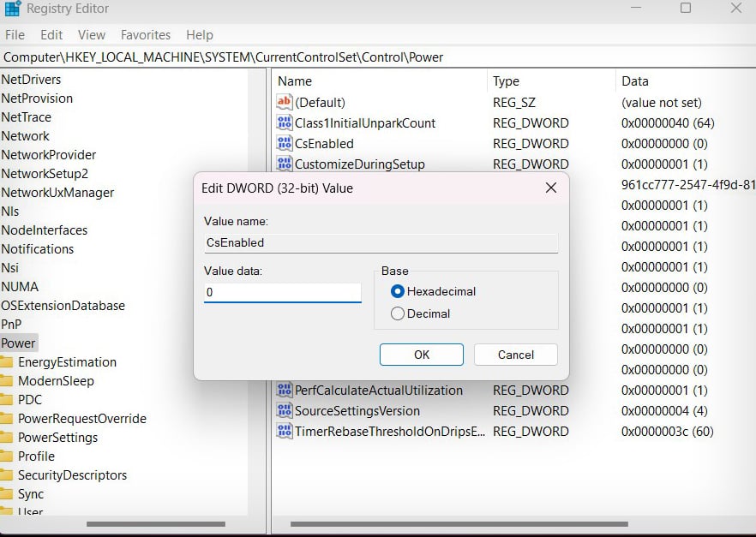Screen dimensions: 756x537
Task: Click the values pane horizontal scrollbar
Action: [x=459, y=523]
